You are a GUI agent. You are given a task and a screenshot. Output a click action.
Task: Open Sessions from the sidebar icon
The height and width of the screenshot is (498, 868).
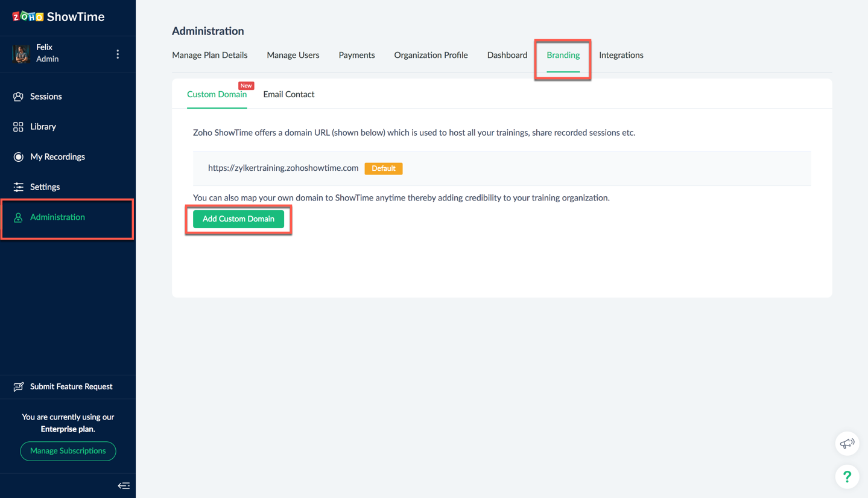tap(18, 97)
